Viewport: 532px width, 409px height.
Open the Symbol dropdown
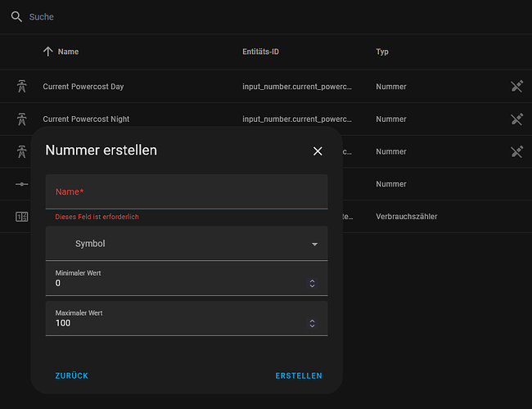click(187, 244)
